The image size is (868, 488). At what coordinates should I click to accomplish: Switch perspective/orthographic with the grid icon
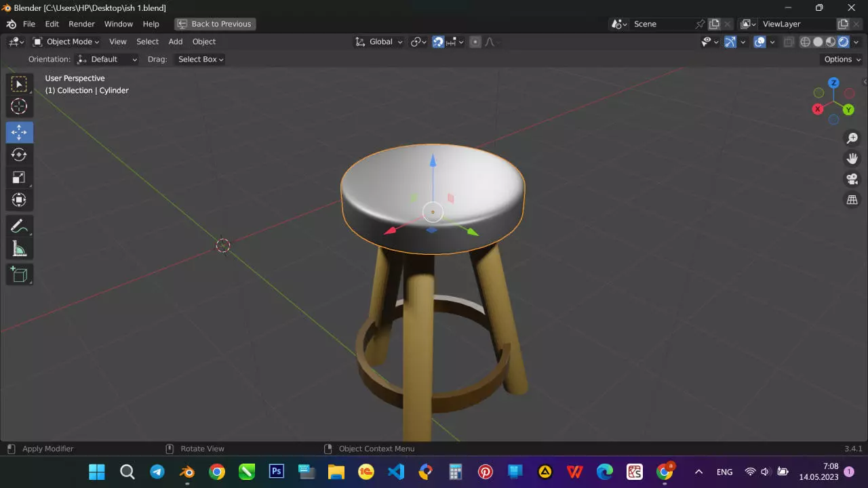click(852, 200)
